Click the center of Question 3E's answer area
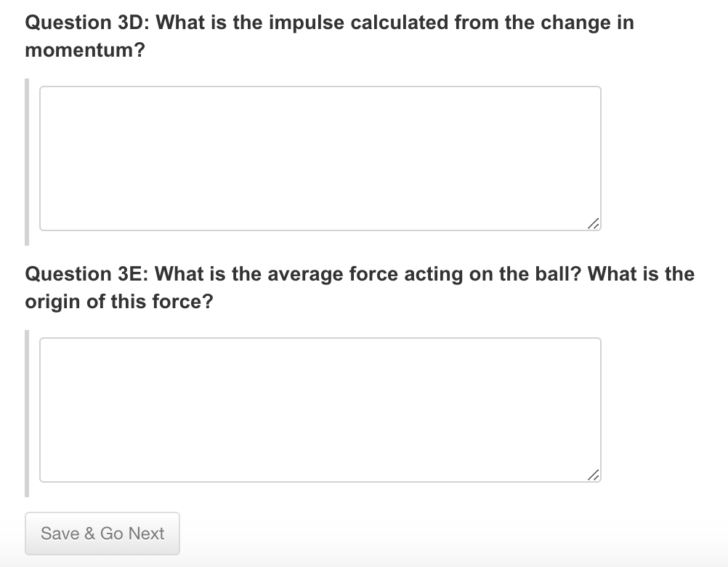Image resolution: width=728 pixels, height=567 pixels. [x=320, y=409]
